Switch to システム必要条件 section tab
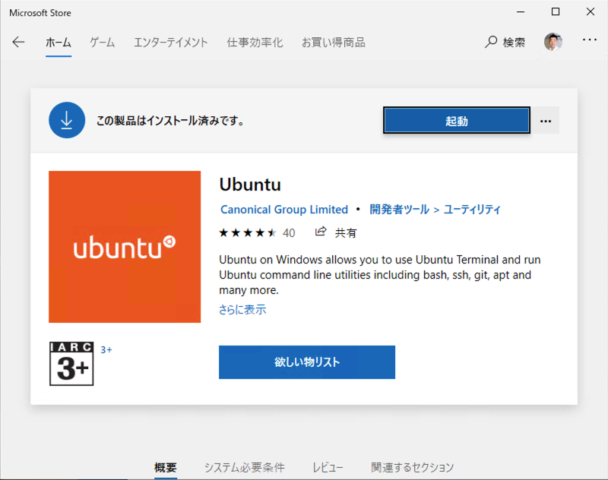This screenshot has width=608, height=480. [245, 468]
